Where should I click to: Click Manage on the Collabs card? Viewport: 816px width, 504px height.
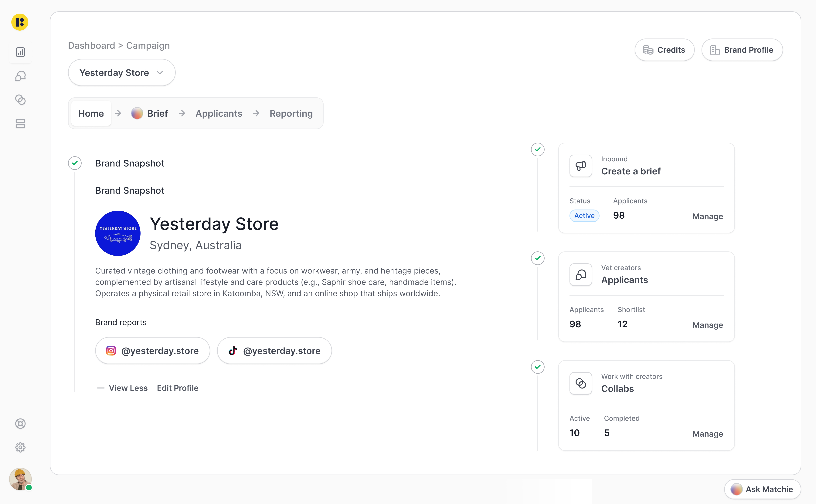(708, 434)
